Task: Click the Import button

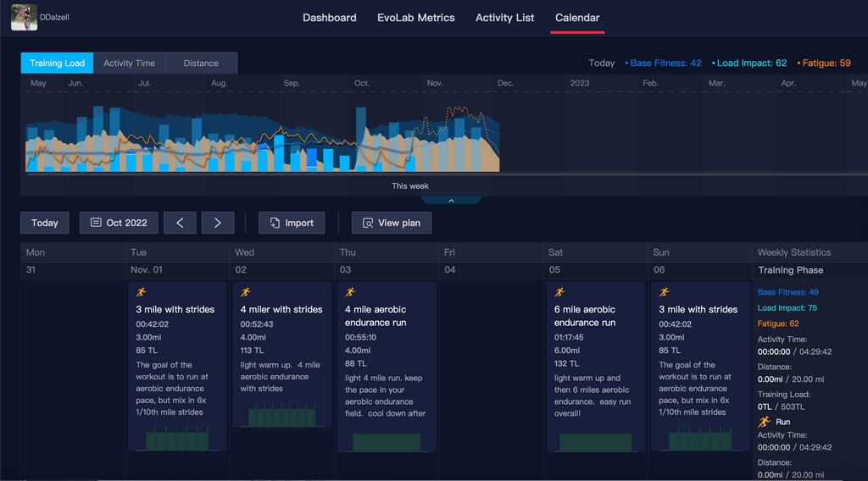Action: (x=292, y=223)
